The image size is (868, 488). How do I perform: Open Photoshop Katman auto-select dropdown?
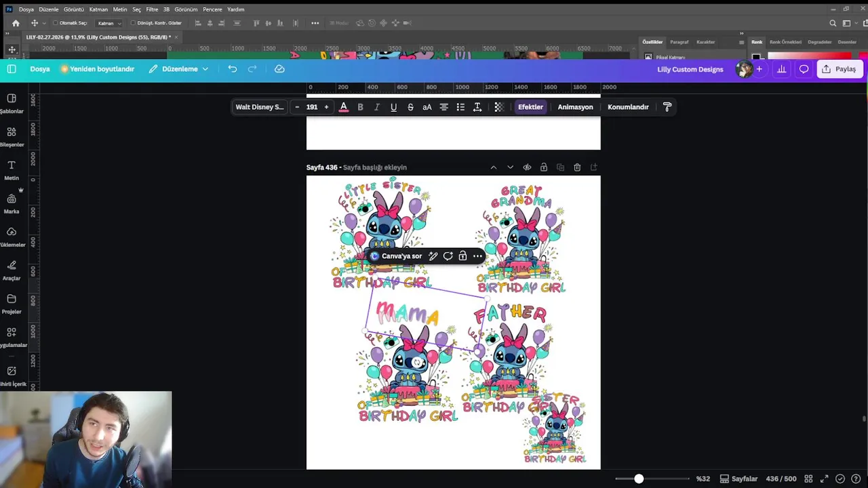pyautogui.click(x=109, y=23)
